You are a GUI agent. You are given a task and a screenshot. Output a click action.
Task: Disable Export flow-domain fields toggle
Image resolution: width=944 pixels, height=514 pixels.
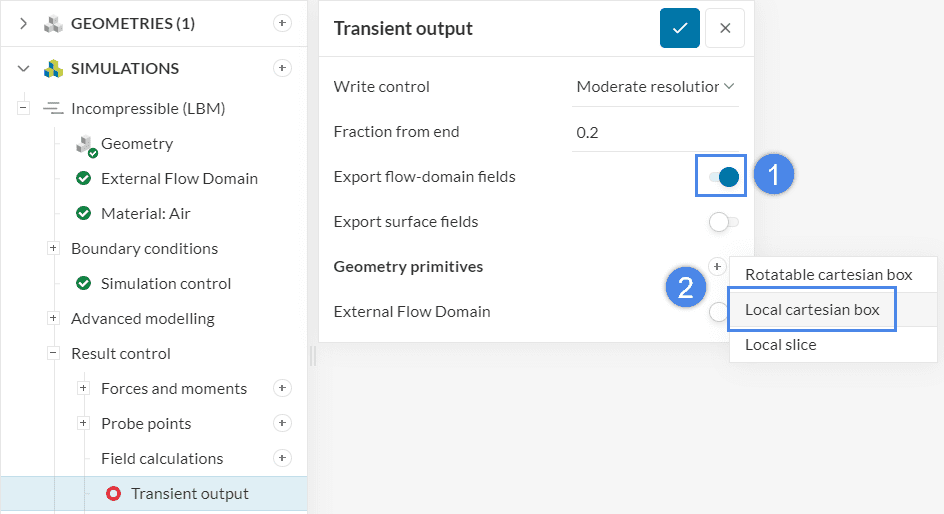point(723,177)
